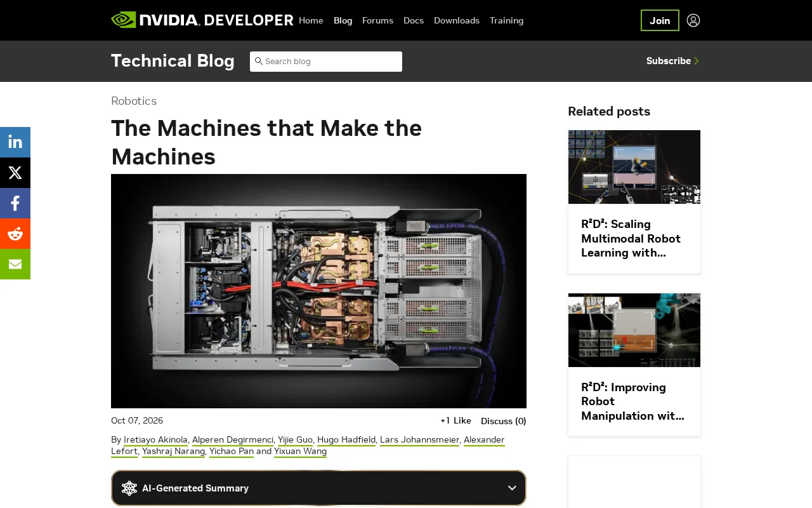Open author Yixuan Wang's profile
The width and height of the screenshot is (812, 508).
click(300, 451)
